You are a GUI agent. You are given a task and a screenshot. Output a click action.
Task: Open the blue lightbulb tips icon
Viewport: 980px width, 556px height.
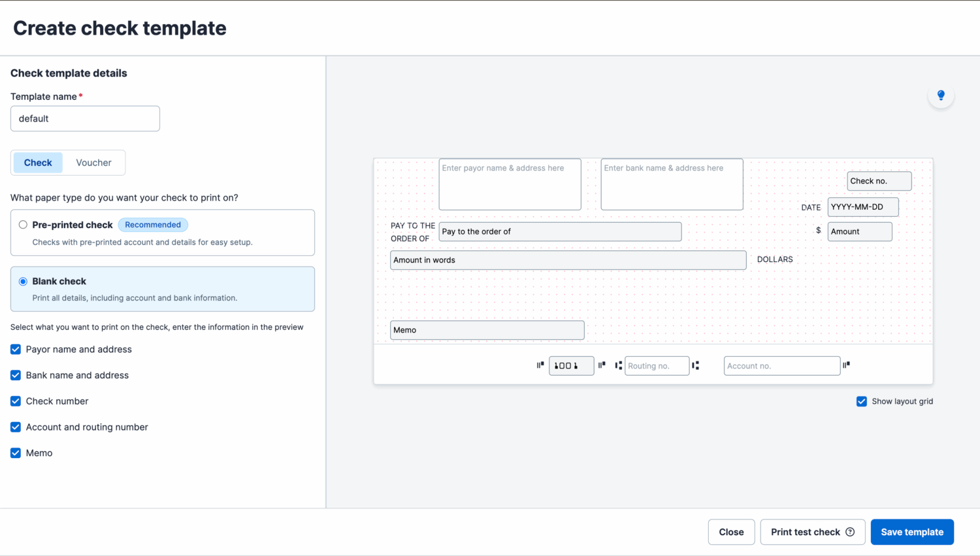[x=941, y=95]
